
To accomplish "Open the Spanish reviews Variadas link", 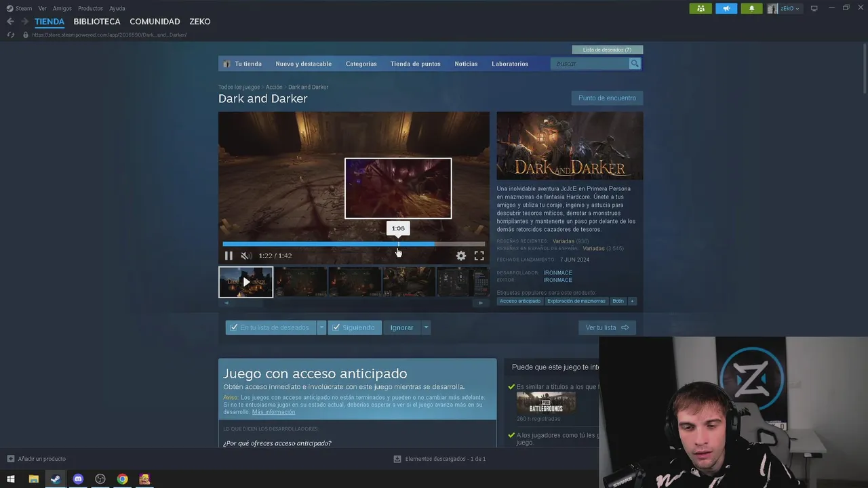I will 593,249.
